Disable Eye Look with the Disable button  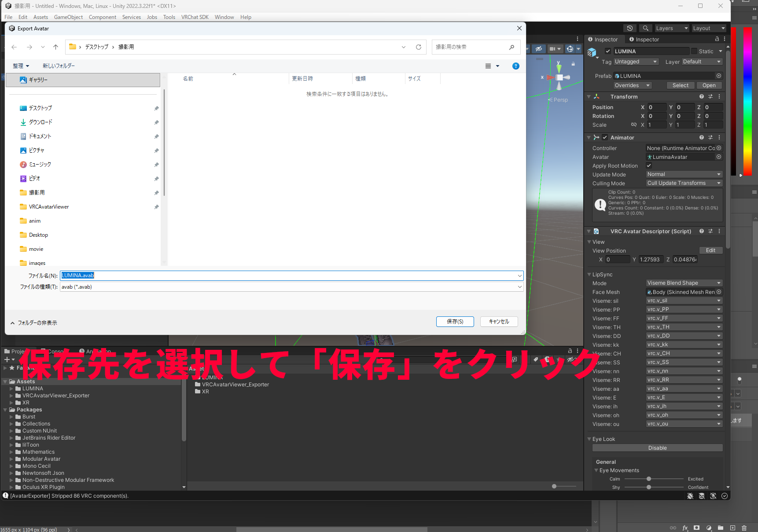click(x=657, y=448)
